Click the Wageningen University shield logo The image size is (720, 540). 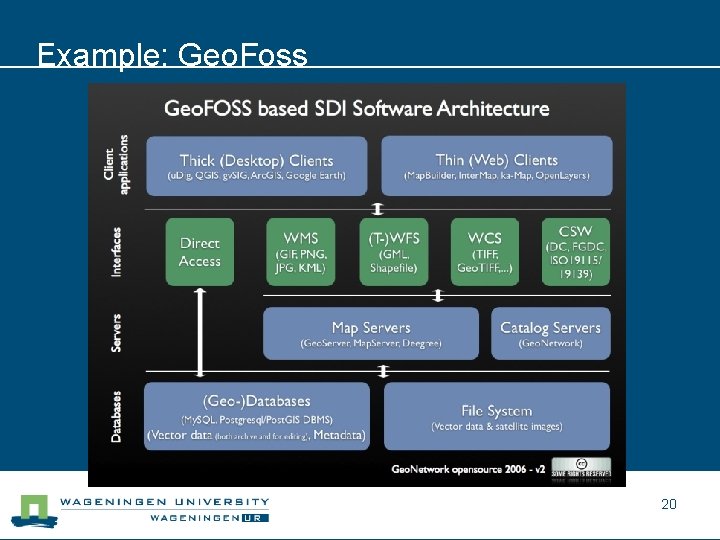click(x=34, y=511)
